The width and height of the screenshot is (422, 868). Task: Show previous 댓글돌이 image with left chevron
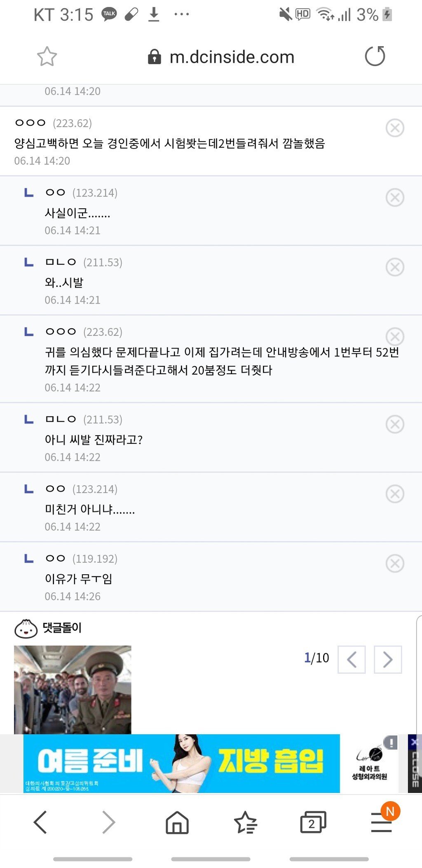[352, 659]
